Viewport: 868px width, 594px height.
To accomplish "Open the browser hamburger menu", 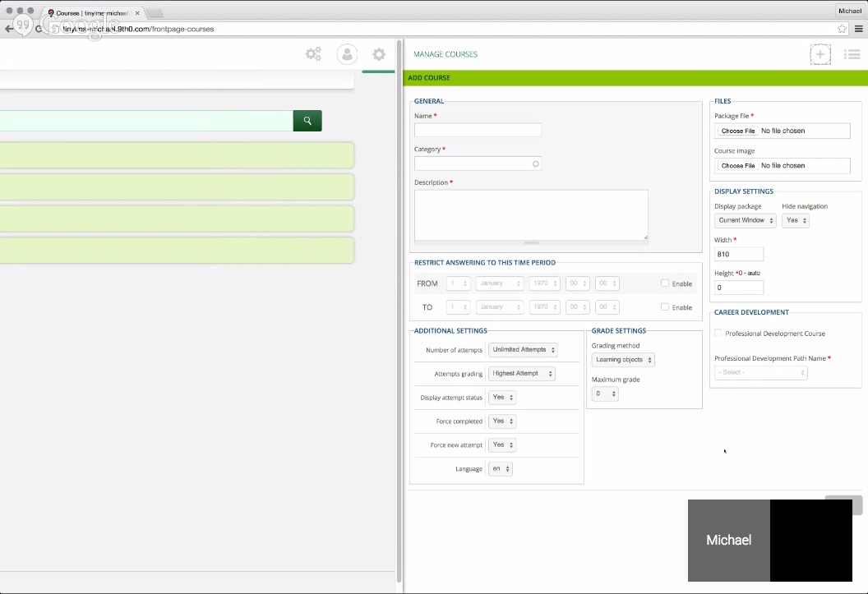I will point(859,29).
